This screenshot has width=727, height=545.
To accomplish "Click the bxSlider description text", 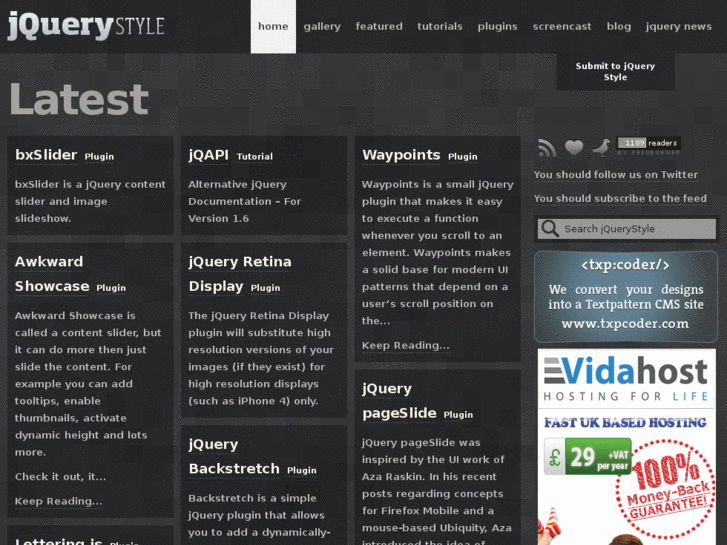I will (90, 201).
